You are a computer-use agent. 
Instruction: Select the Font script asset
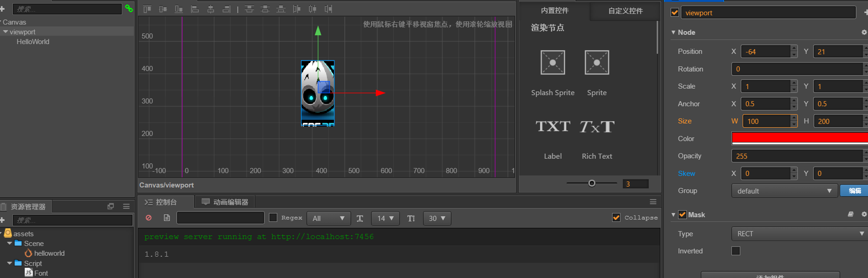[x=41, y=273]
